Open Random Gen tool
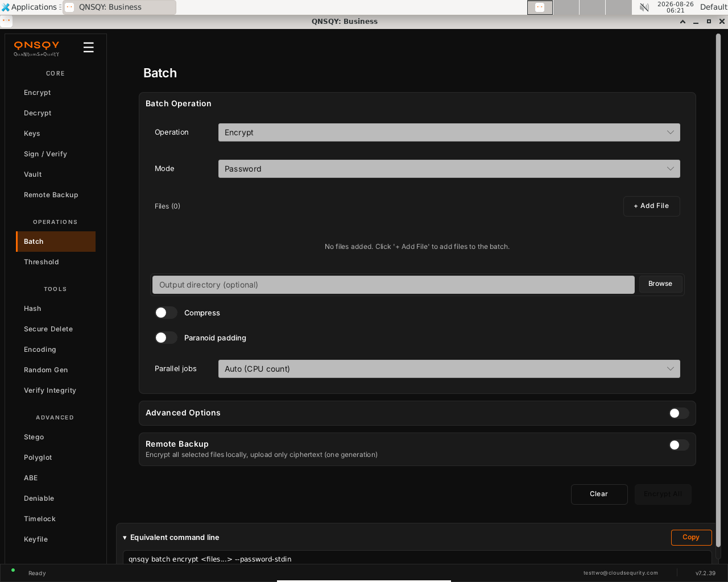This screenshot has width=728, height=582. [x=56, y=370]
